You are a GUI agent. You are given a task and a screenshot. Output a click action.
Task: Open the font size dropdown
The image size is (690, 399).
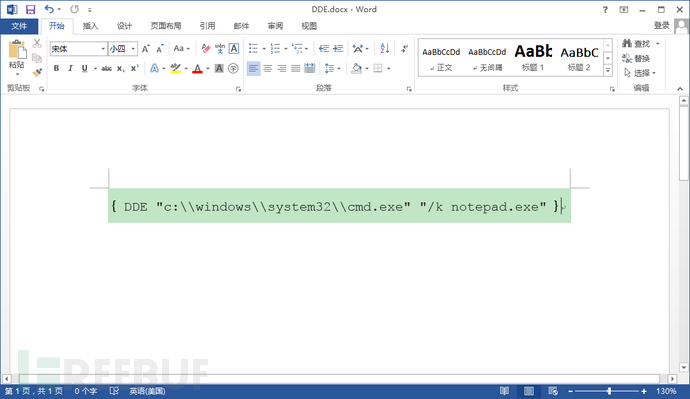133,48
